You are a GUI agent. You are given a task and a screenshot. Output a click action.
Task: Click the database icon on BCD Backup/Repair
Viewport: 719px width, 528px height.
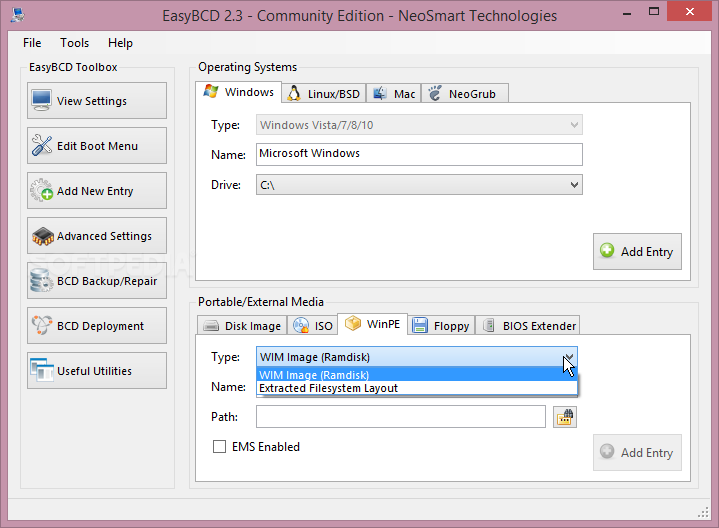[x=41, y=280]
